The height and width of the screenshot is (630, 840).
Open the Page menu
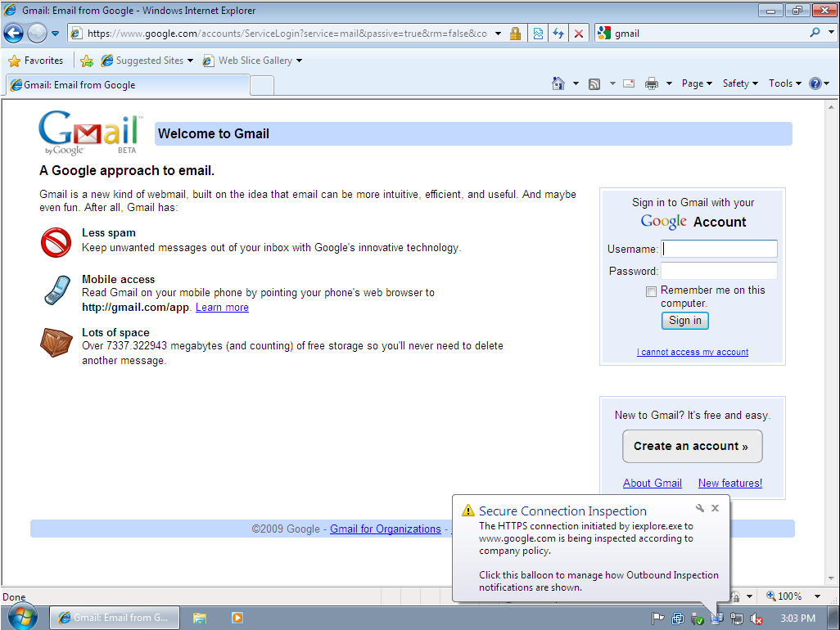pyautogui.click(x=697, y=83)
